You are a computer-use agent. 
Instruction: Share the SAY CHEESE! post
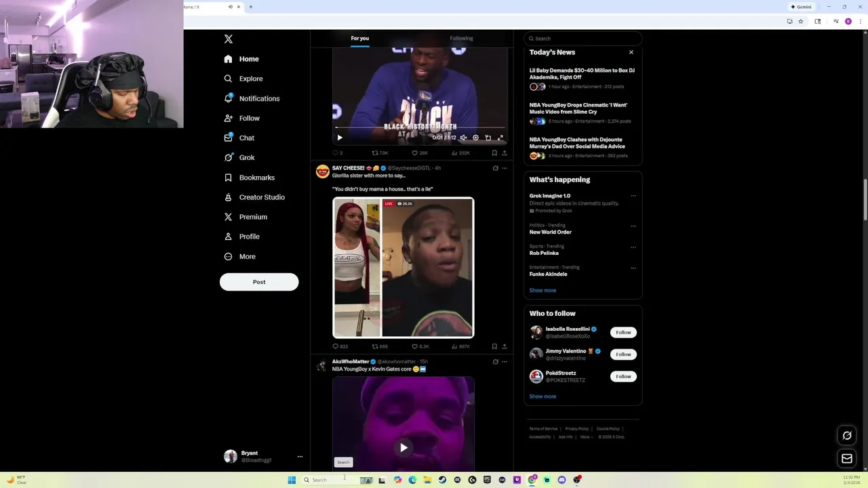[505, 346]
